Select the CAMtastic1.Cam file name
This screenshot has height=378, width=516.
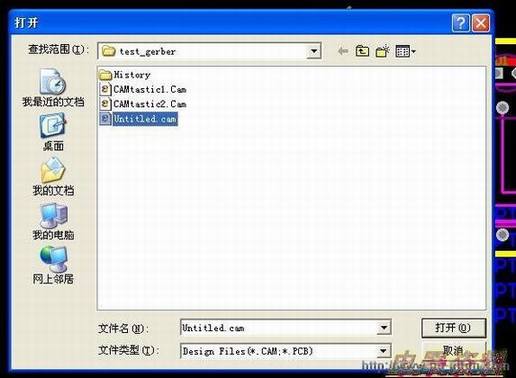pos(150,89)
